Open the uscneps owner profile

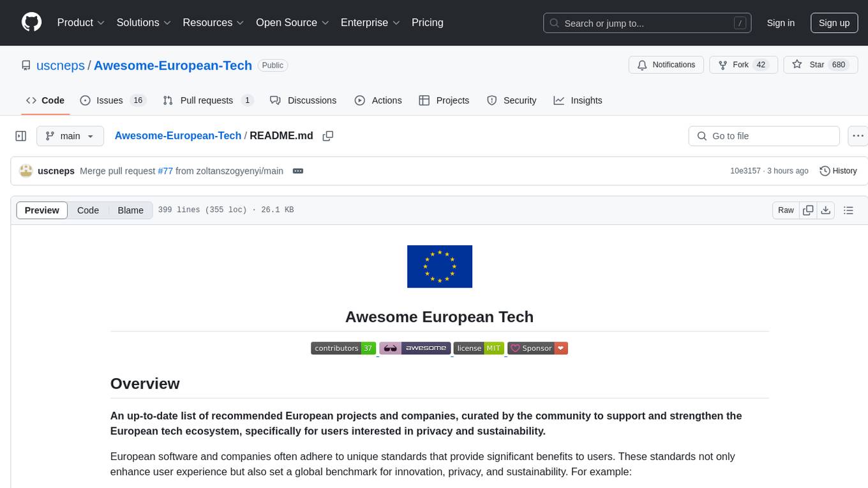61,65
